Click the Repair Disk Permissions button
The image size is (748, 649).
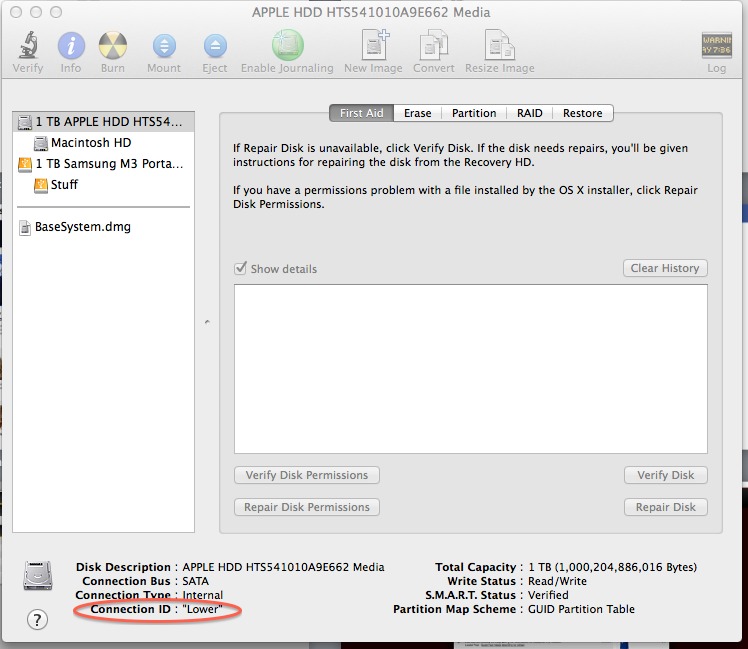(307, 507)
